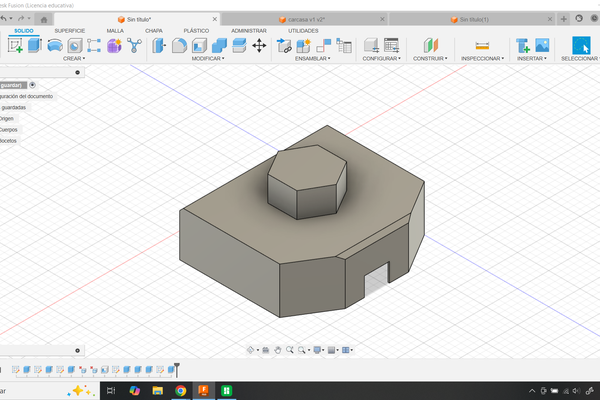This screenshot has width=600, height=400.
Task: Collapse the comments panel at bottom left
Action: point(79,351)
